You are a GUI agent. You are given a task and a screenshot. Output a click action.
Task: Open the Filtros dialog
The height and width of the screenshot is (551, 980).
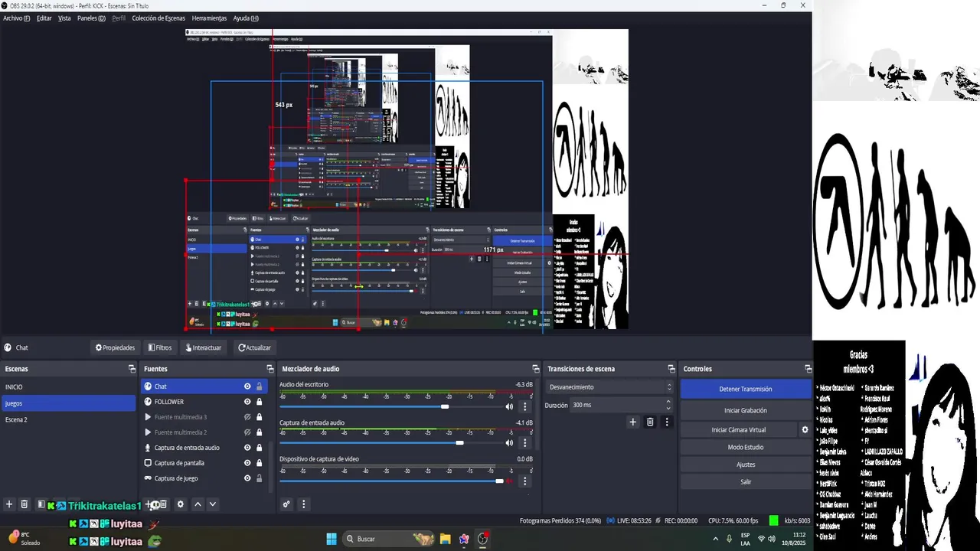tap(160, 347)
